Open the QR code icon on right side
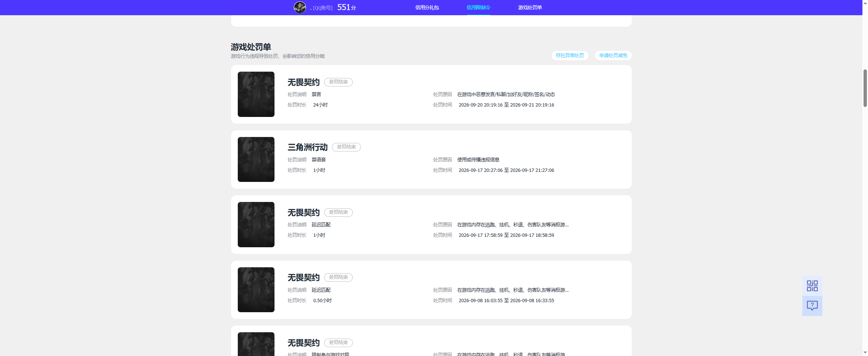Screen dimensions: 868x356 812,286
